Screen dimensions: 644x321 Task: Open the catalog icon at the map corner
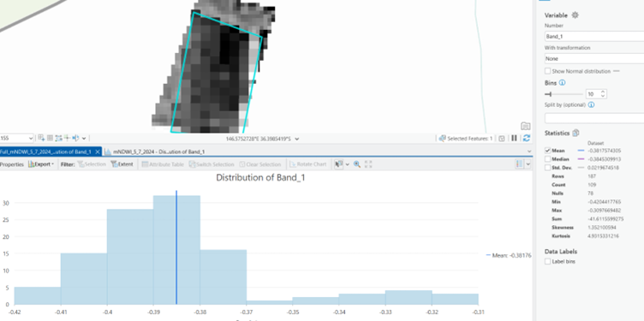click(525, 126)
